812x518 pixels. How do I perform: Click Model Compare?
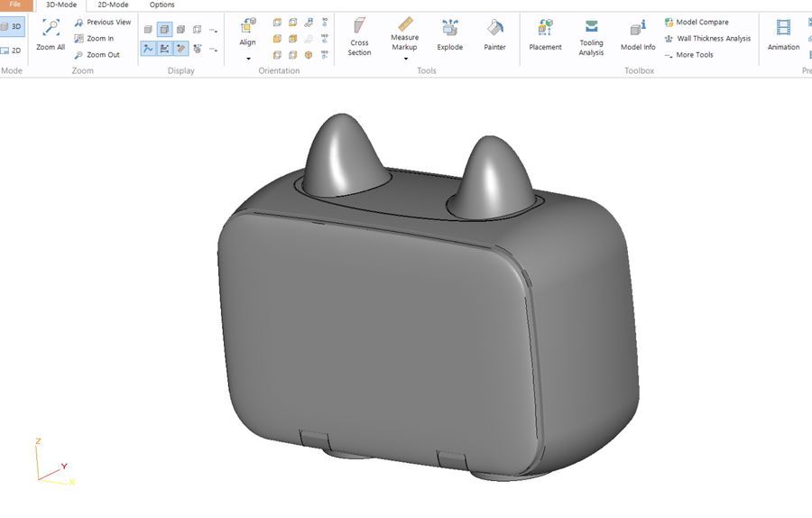tap(696, 23)
